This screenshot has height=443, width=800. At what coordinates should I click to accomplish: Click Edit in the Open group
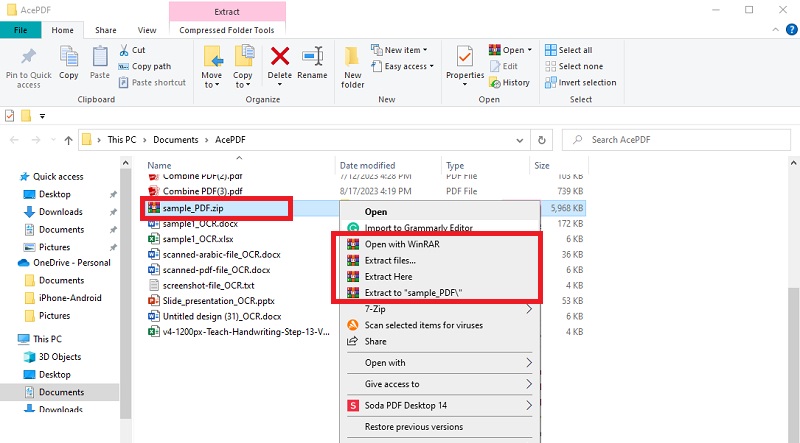point(504,66)
